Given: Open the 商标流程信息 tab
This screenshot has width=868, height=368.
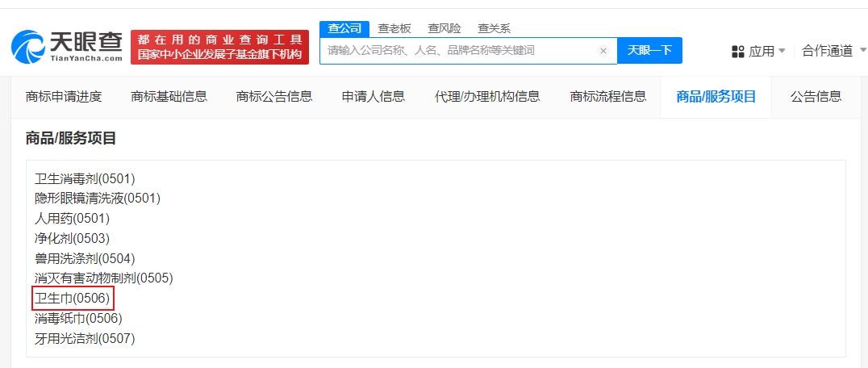Looking at the screenshot, I should pyautogui.click(x=607, y=96).
